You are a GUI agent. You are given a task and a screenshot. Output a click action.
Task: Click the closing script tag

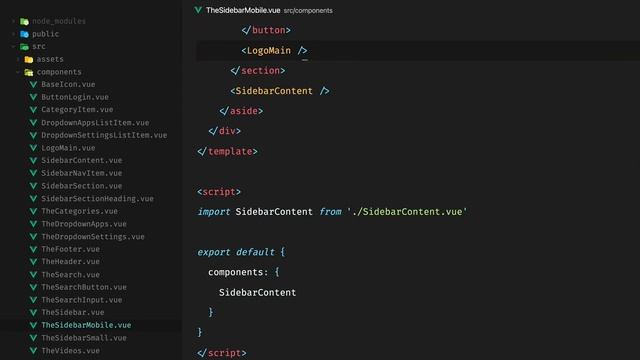(222, 353)
